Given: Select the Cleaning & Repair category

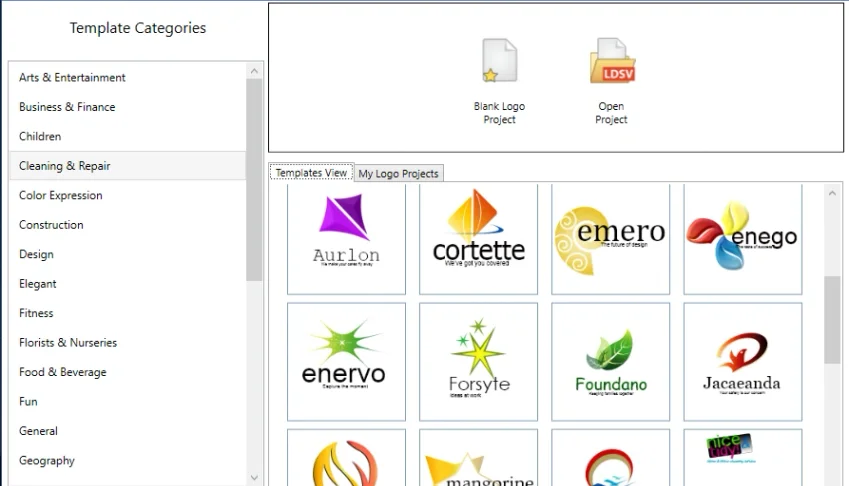Looking at the screenshot, I should (128, 166).
